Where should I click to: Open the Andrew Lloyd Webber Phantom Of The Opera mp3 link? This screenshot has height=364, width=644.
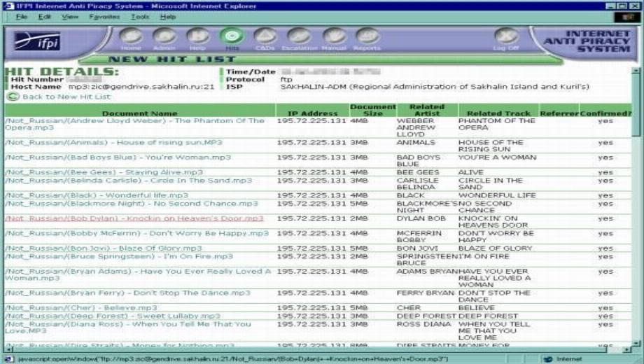tap(134, 124)
